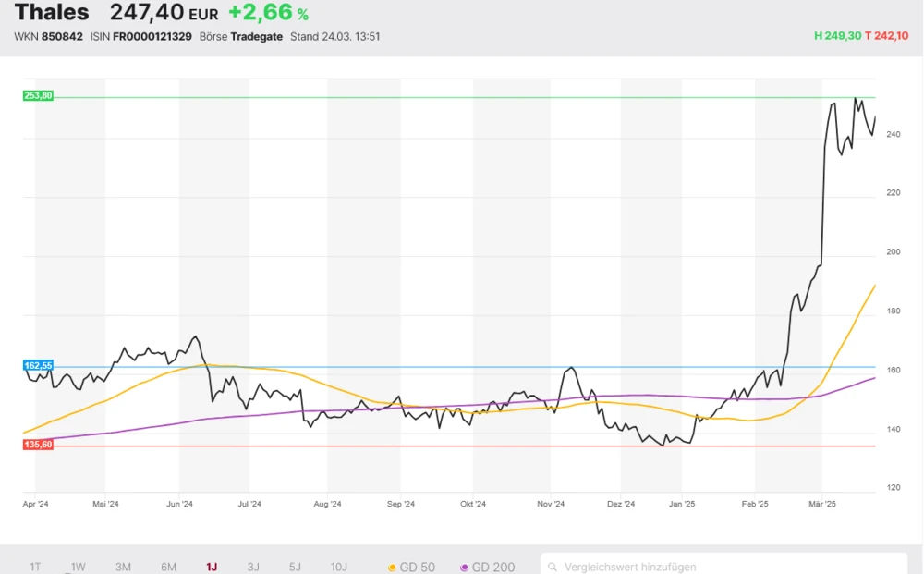924x574 pixels.
Task: Click the ISIN FR0000121329 text
Action: click(152, 36)
